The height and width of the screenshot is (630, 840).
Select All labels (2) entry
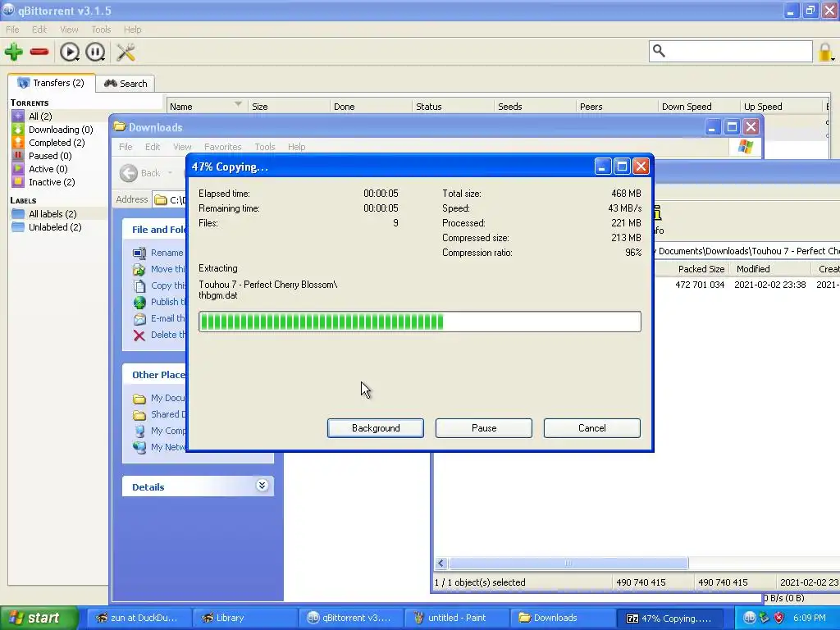(x=52, y=214)
